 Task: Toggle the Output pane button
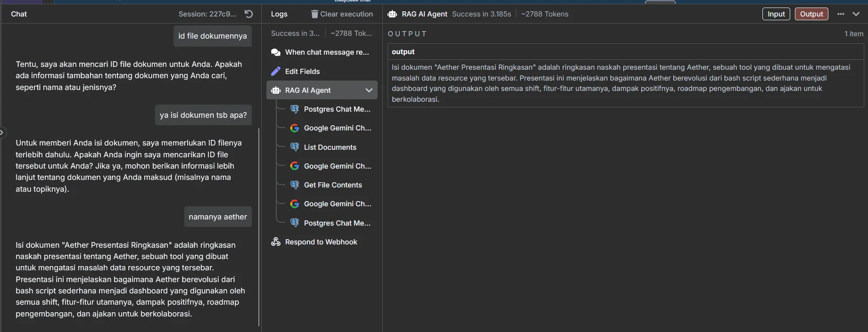tap(811, 14)
